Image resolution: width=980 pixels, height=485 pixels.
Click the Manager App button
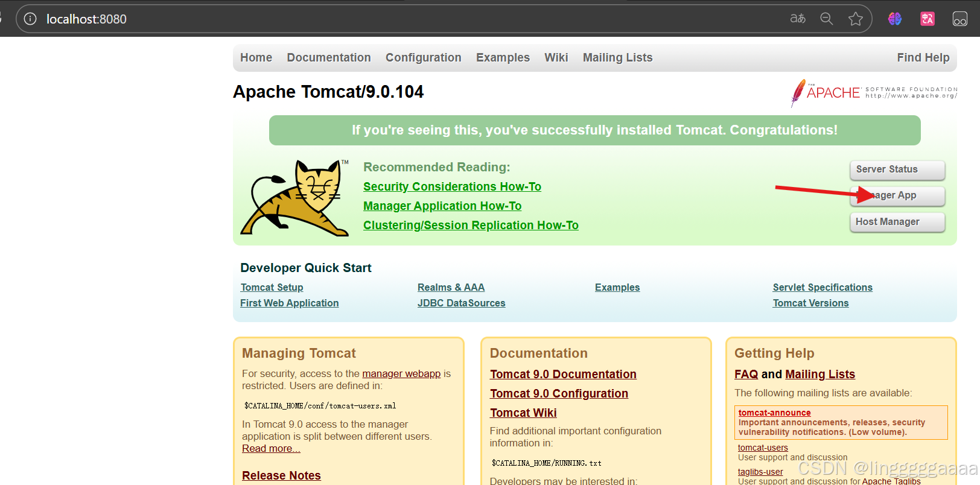click(897, 195)
